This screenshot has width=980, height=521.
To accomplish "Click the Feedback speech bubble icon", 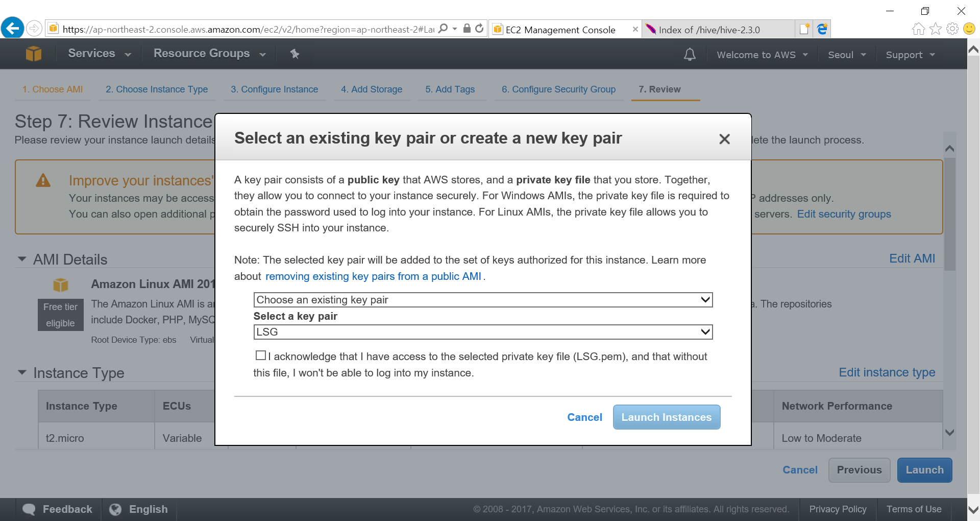I will (30, 509).
